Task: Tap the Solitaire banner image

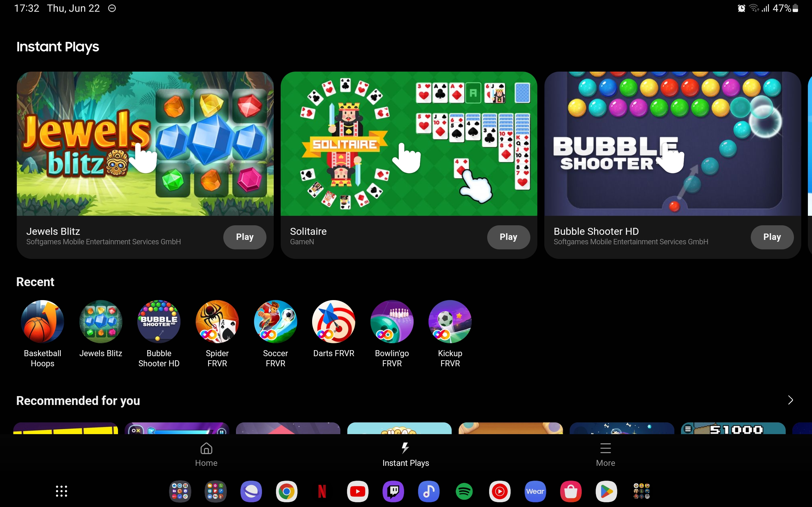Action: coord(408,144)
